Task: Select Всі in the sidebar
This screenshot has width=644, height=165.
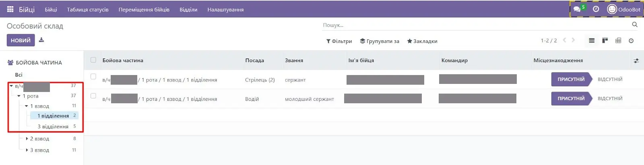Action: [19, 75]
